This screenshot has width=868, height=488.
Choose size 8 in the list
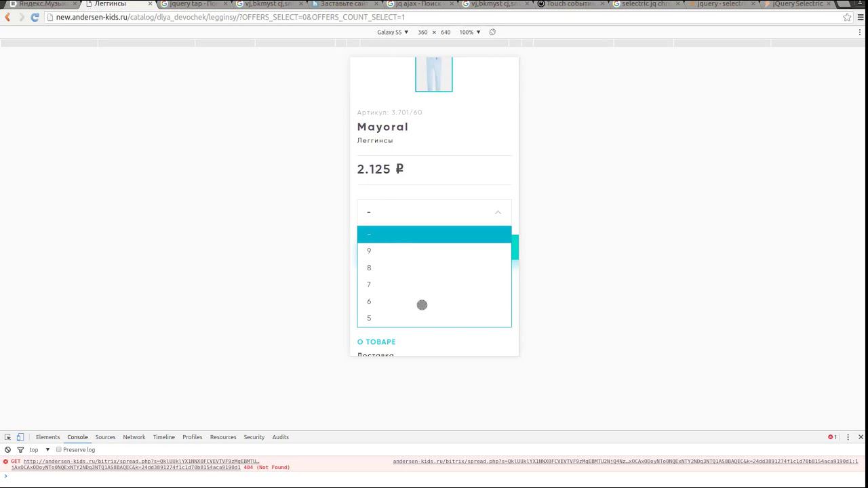(x=434, y=268)
